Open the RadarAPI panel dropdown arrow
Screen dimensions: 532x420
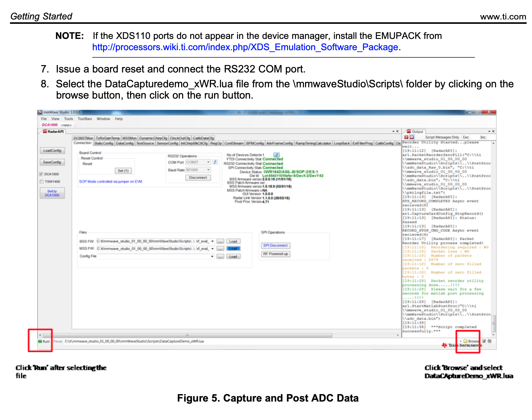coord(393,131)
